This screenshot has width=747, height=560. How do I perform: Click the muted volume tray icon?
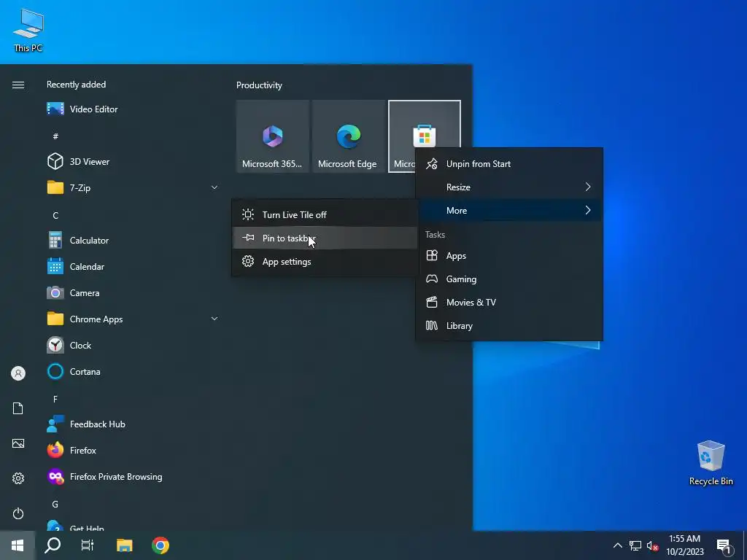[652, 545]
